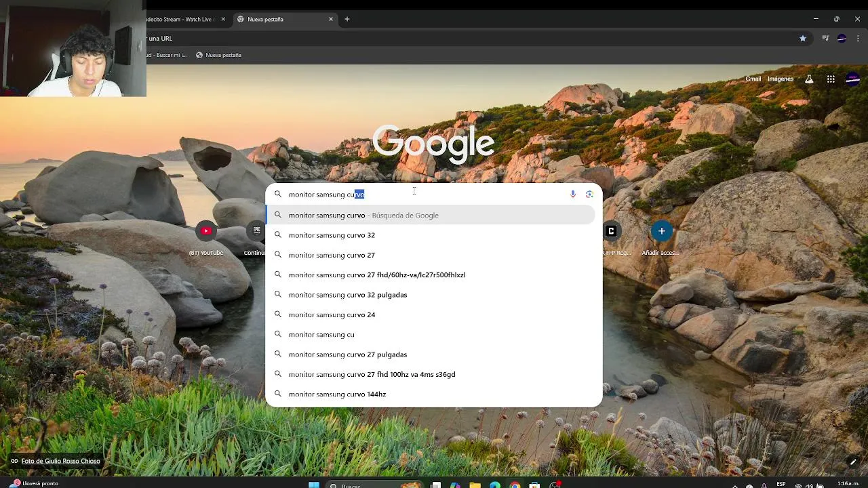The height and width of the screenshot is (488, 868).
Task: Open the Buscar mi bookmark in bookmarks bar
Action: [167, 55]
